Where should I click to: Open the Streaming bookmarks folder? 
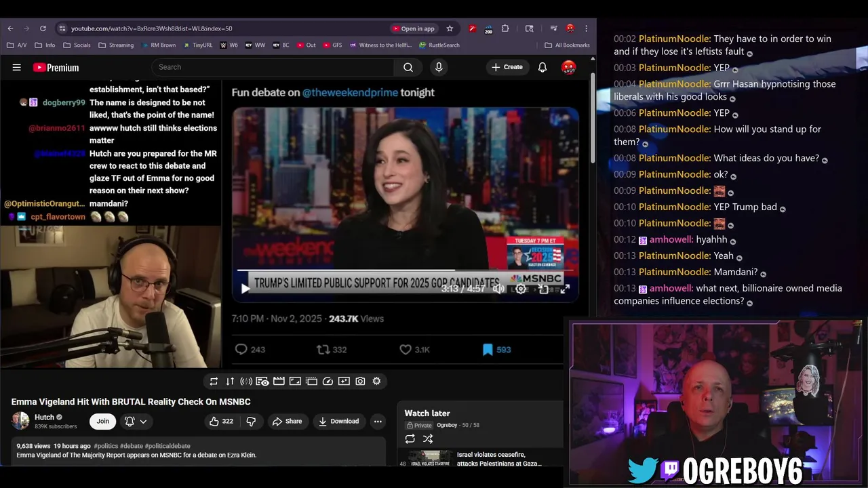(116, 45)
